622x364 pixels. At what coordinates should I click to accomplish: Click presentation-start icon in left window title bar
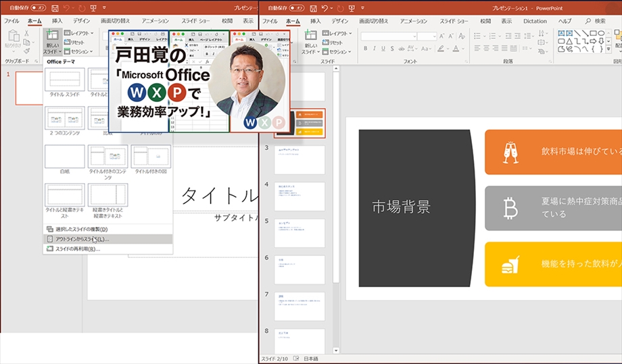93,8
